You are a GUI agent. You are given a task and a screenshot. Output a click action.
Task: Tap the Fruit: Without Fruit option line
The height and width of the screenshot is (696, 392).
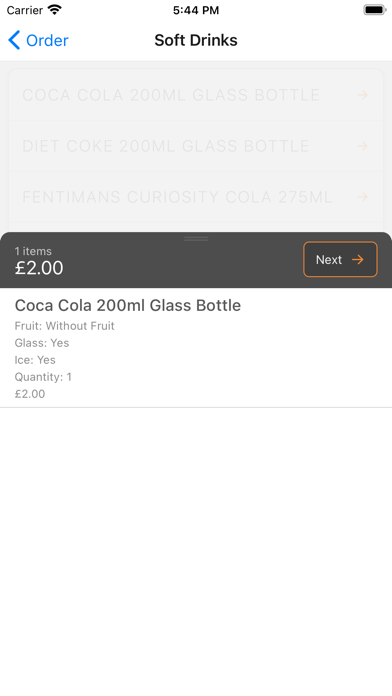tap(64, 326)
